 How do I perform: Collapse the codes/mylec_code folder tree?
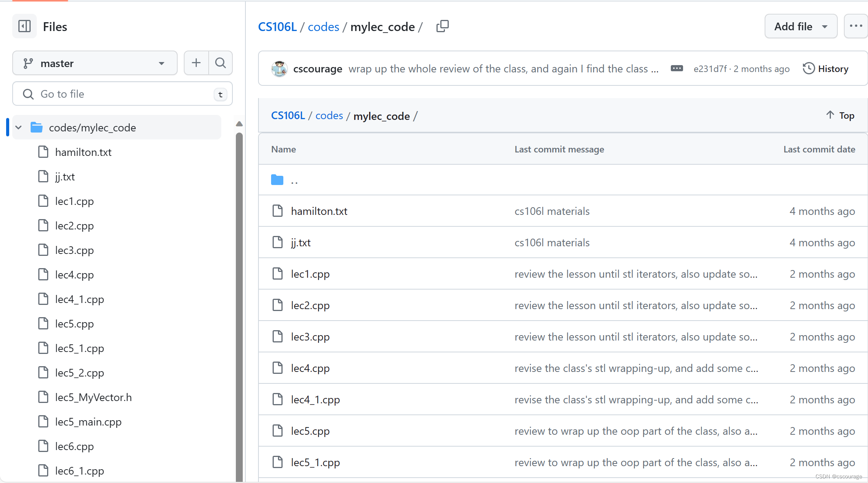(19, 128)
